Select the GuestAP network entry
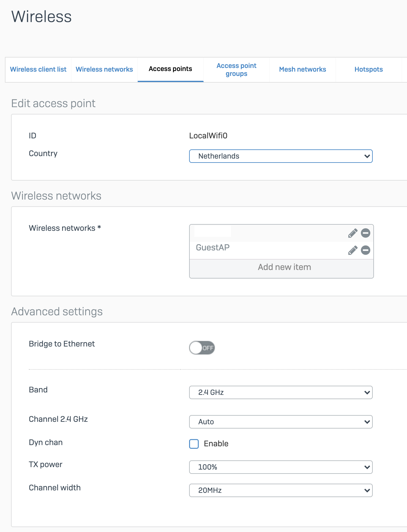Image resolution: width=407 pixels, height=532 pixels. (213, 248)
